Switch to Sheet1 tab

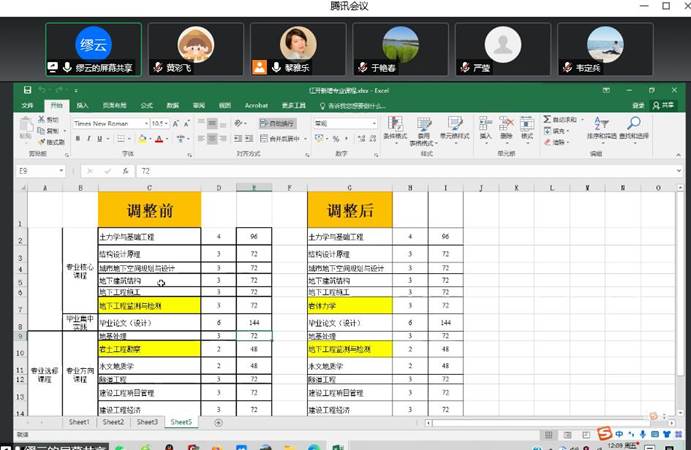pyautogui.click(x=79, y=422)
